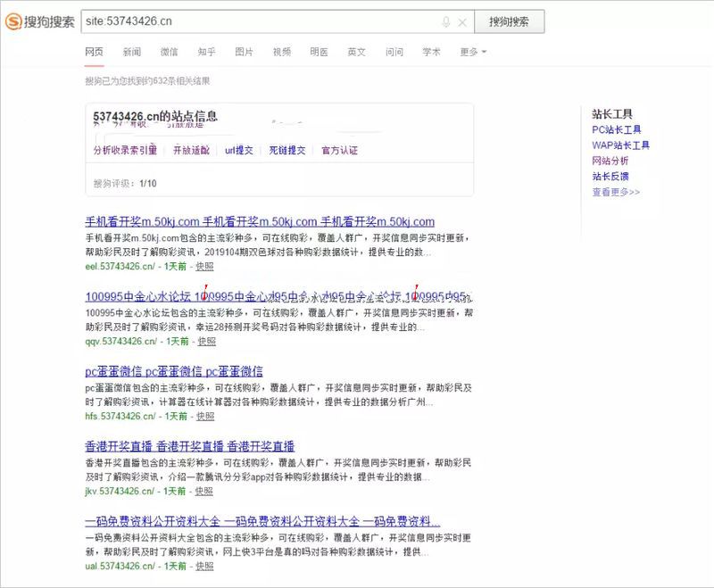This screenshot has width=714, height=588.
Task: Switch to the 视频 tab
Action: 282,52
